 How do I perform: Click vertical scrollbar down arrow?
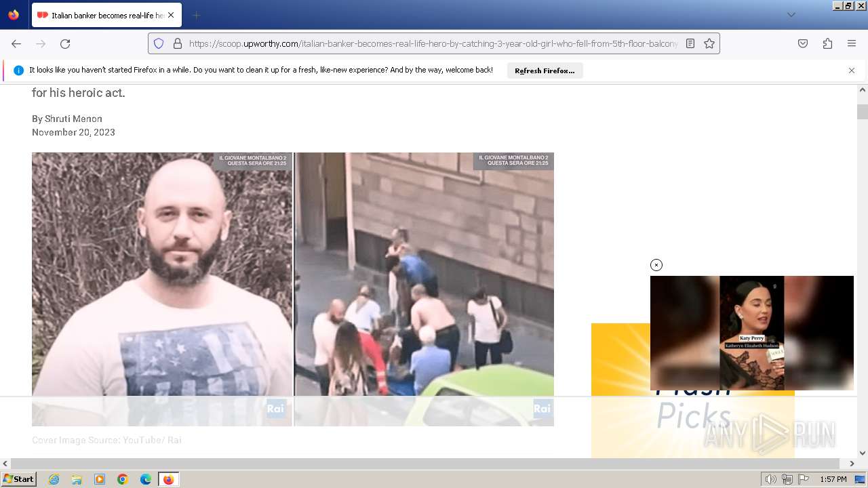[x=863, y=453]
